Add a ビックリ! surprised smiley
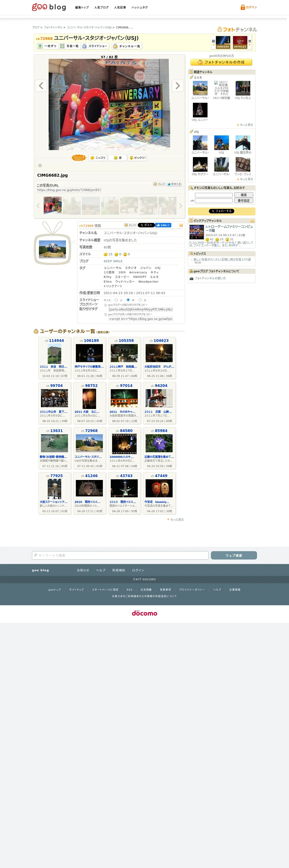This screenshot has height=868, width=289. 137,158
